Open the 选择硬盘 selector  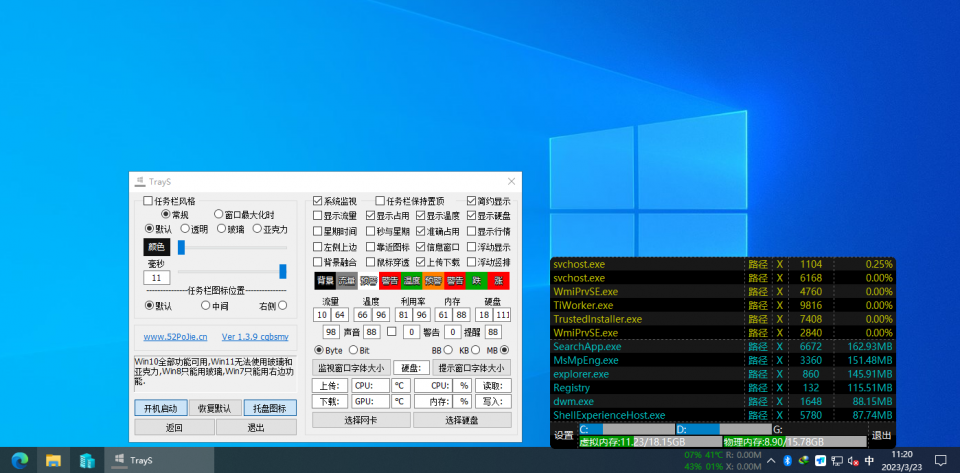coord(461,420)
